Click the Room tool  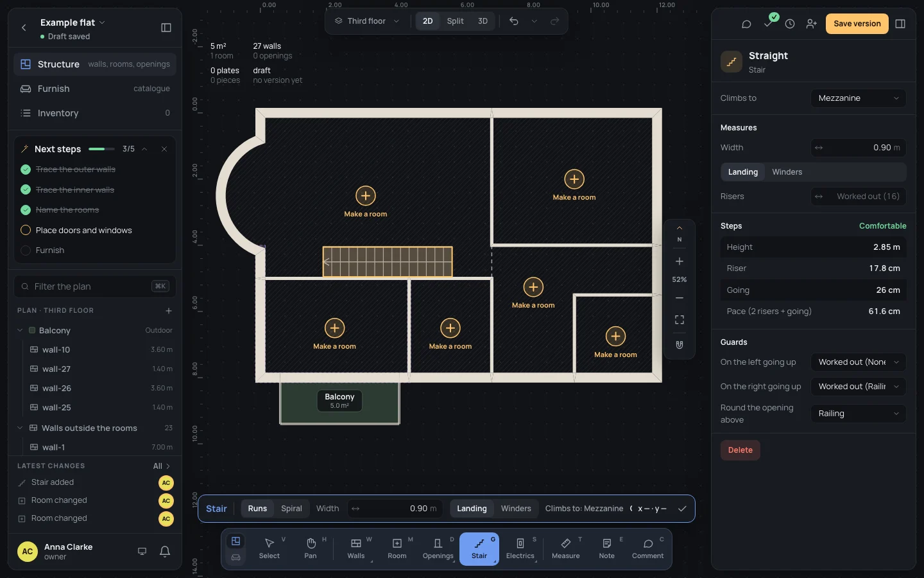397,549
